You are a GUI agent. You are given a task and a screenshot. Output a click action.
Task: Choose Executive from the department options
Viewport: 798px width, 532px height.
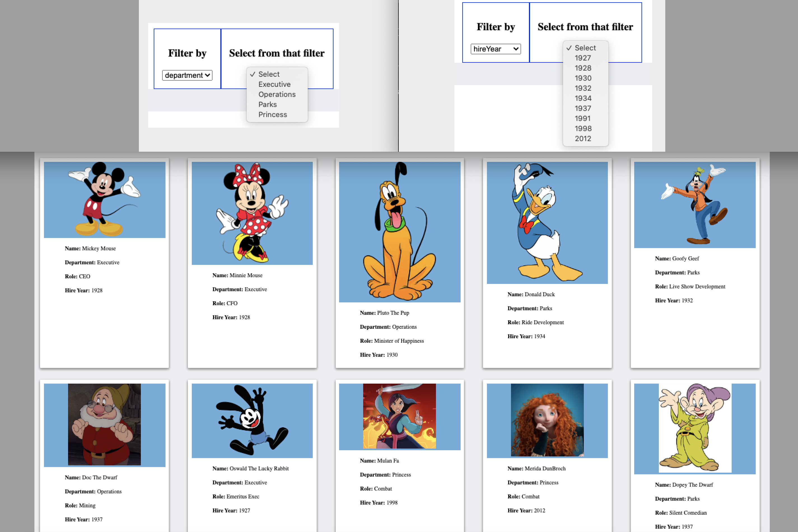pyautogui.click(x=274, y=84)
